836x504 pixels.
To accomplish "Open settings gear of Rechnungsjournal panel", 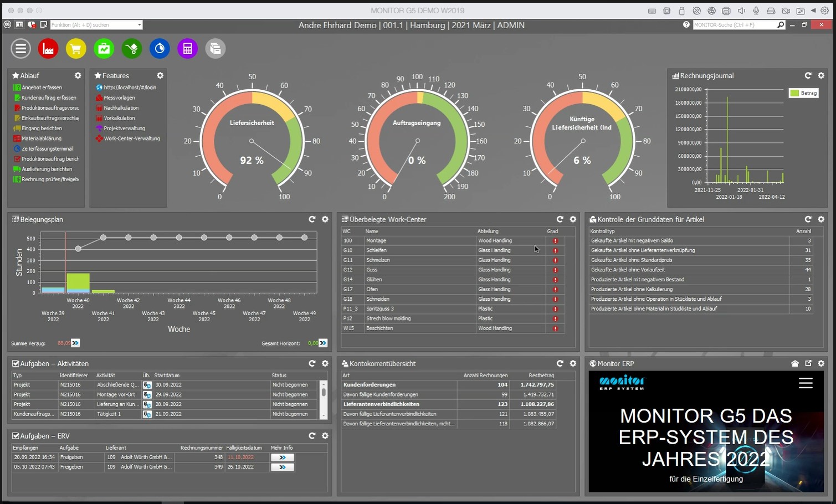I will [821, 75].
